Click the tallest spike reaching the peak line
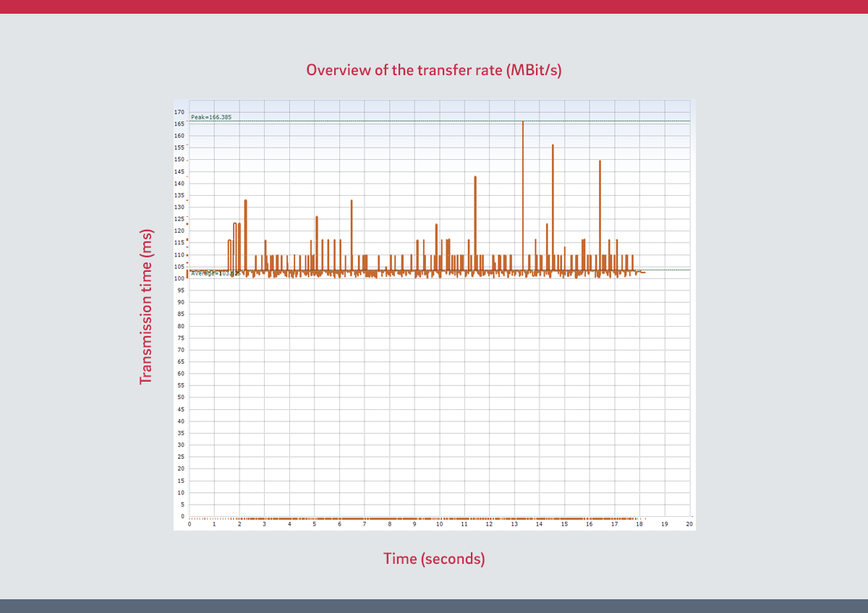 coord(523,123)
